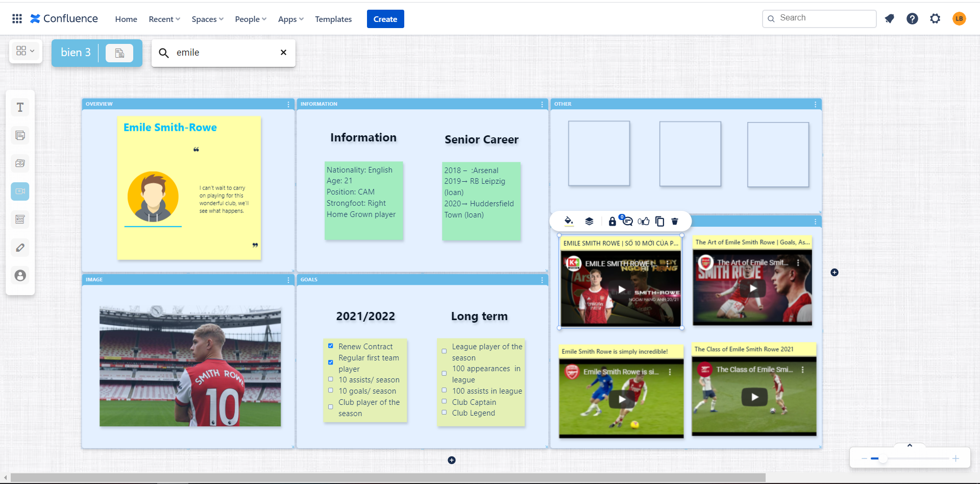Expand the People dropdown menu
This screenshot has height=484, width=980.
click(250, 19)
